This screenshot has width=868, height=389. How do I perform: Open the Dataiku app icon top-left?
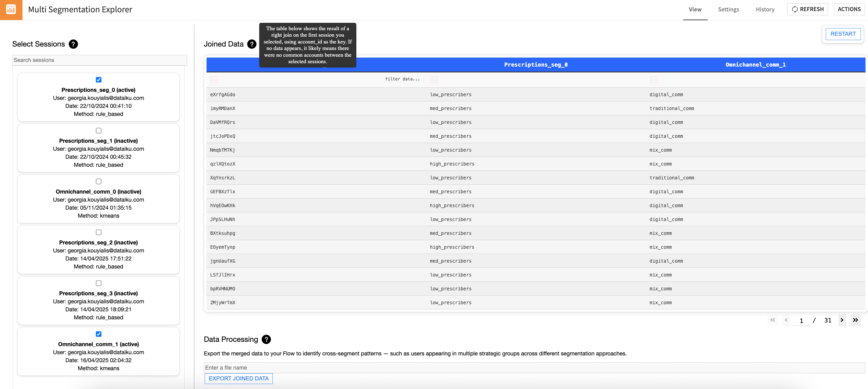[x=10, y=10]
